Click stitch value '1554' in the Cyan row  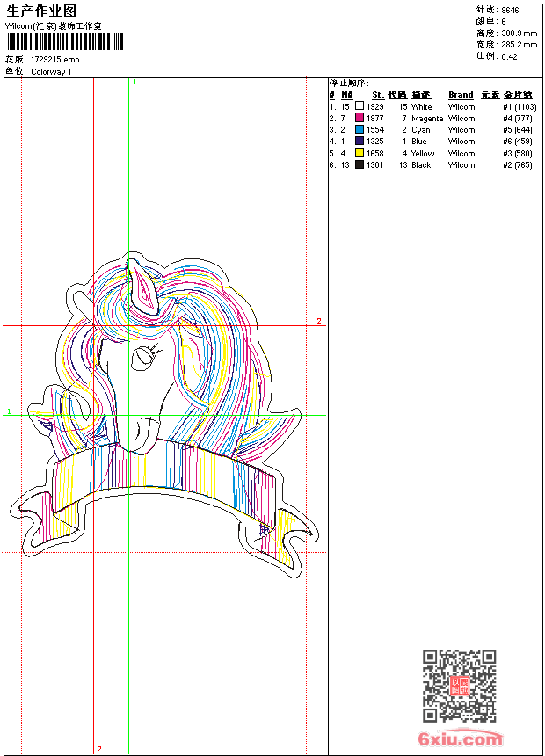(x=375, y=130)
